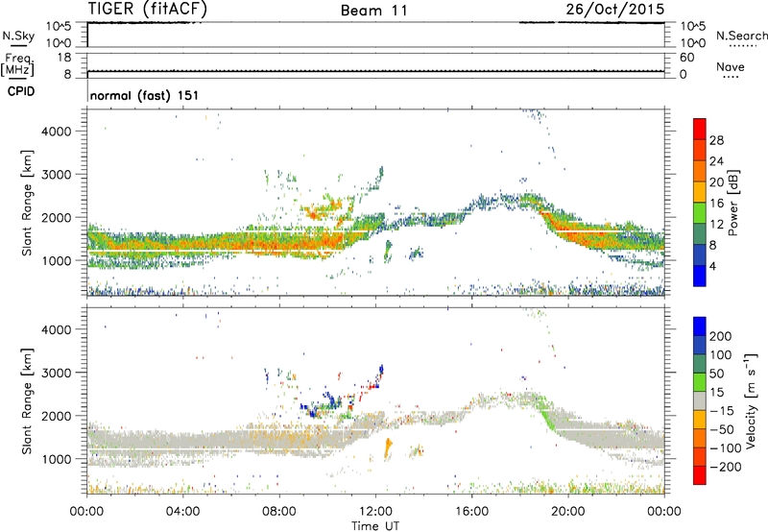Screen dimensions: 768x532
Task: Click 'Slant Range [km]' label of power panel
Action: click(x=26, y=203)
